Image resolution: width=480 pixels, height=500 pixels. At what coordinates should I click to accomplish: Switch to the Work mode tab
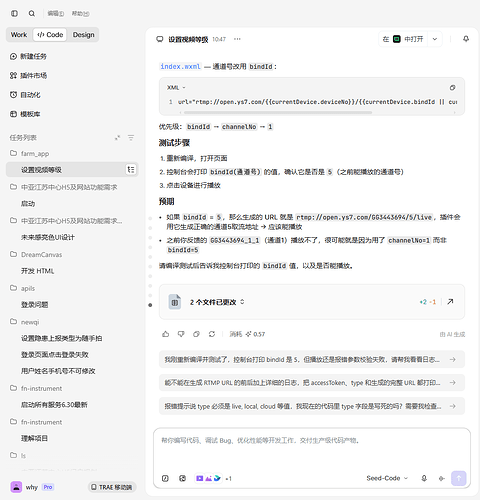coord(19,35)
